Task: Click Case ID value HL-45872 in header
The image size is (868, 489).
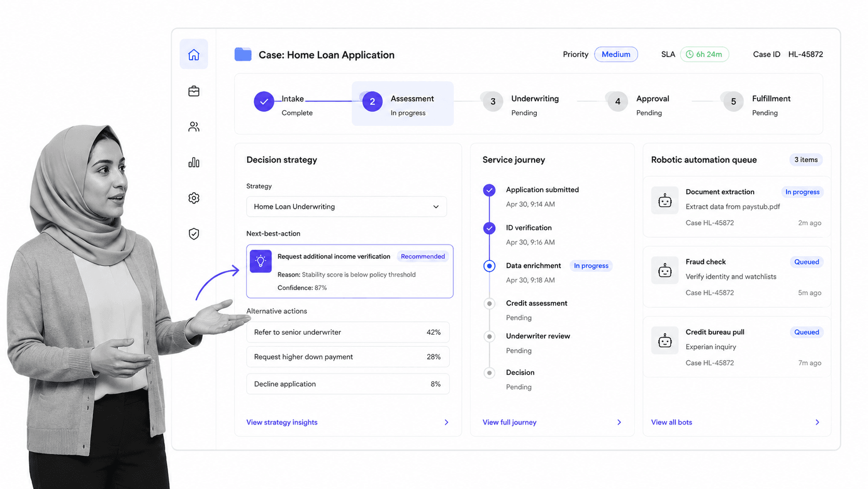Action: [805, 54]
